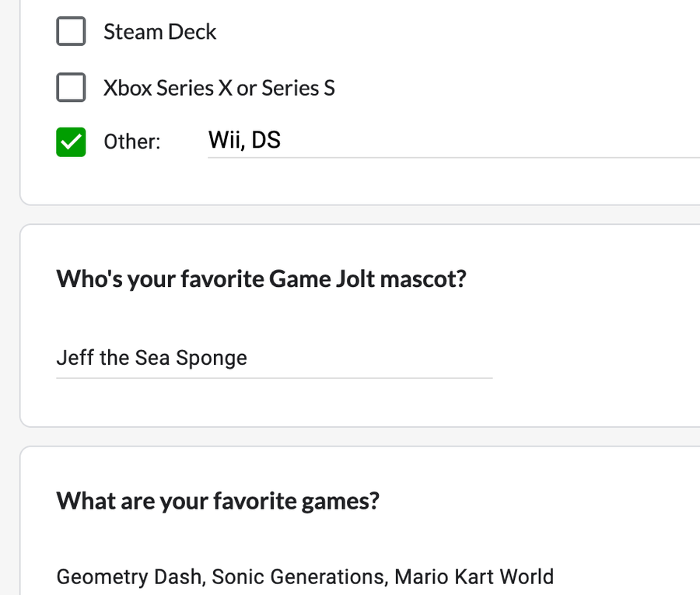Click the word 'Sponge' in mascot answer
Image resolution: width=700 pixels, height=595 pixels.
tap(211, 359)
